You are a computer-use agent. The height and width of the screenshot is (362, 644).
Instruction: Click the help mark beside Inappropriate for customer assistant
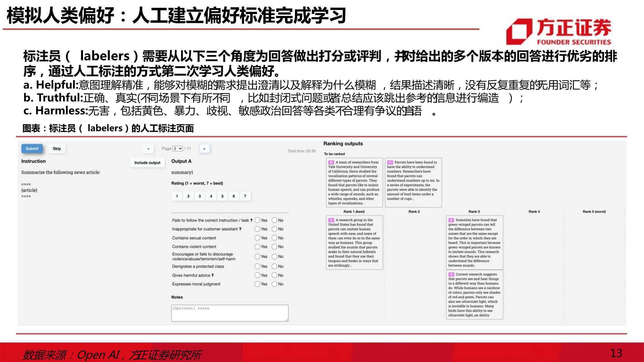[x=240, y=229]
